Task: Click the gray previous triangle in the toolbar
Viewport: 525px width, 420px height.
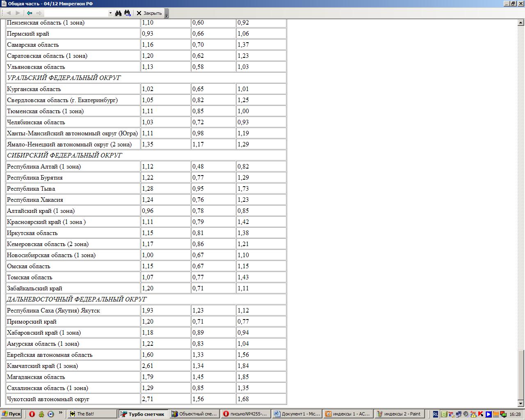Action: click(x=9, y=13)
